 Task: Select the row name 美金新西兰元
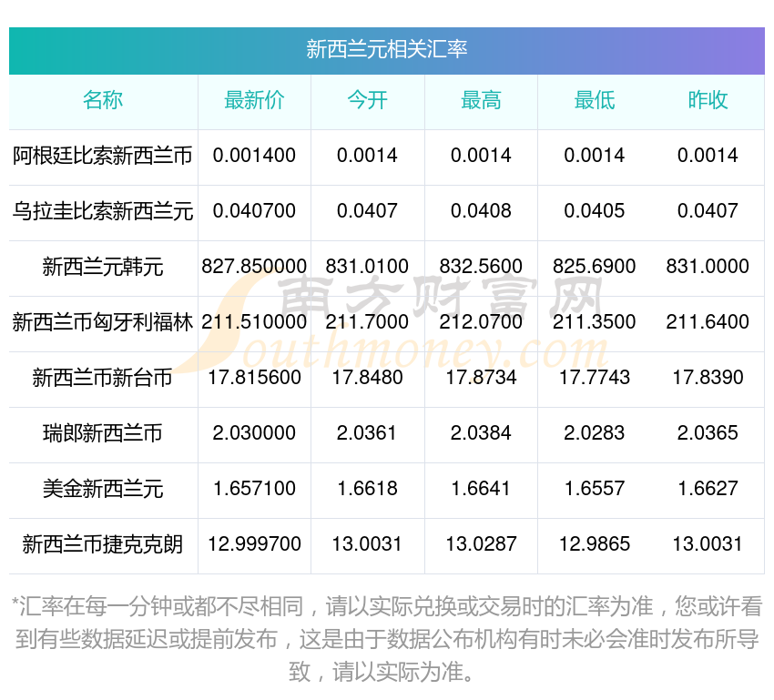pyautogui.click(x=103, y=489)
